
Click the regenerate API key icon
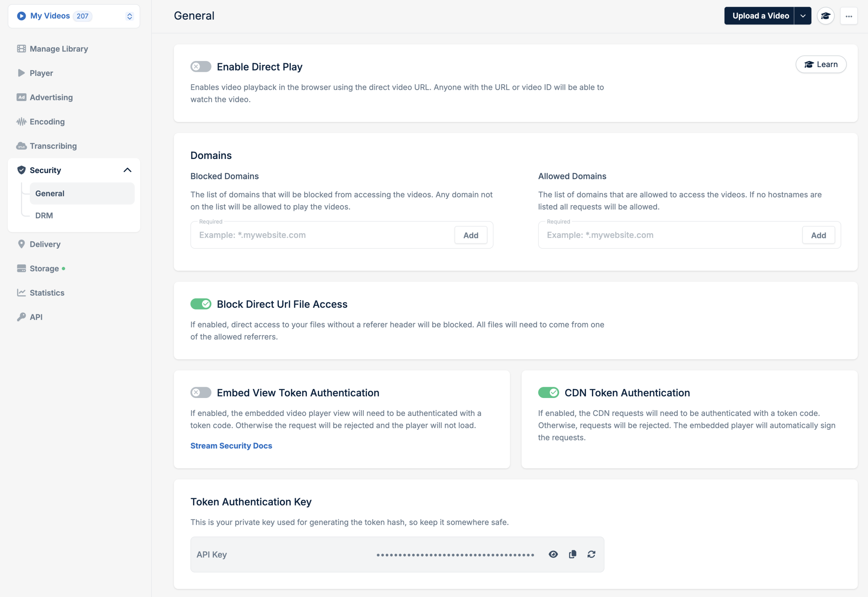click(x=591, y=554)
